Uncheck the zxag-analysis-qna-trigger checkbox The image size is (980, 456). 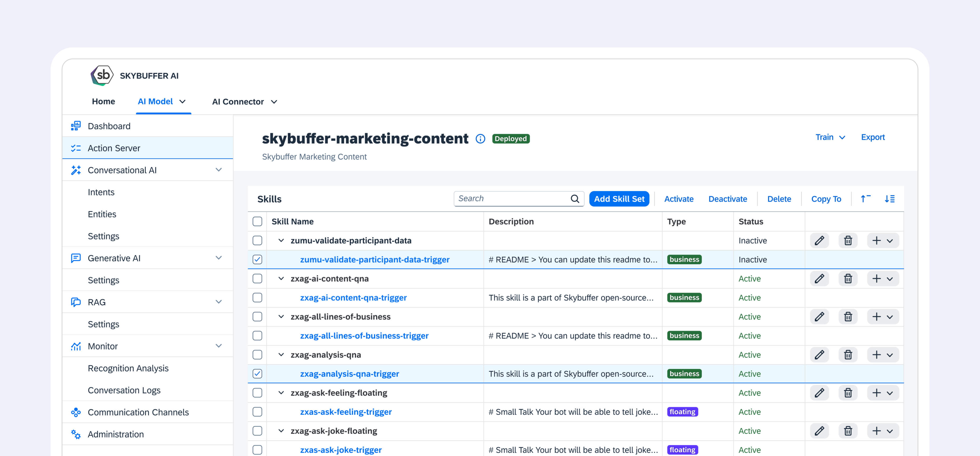tap(257, 374)
